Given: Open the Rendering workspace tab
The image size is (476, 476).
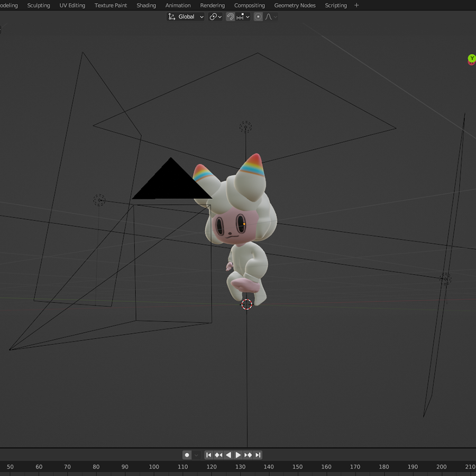Looking at the screenshot, I should click(213, 5).
